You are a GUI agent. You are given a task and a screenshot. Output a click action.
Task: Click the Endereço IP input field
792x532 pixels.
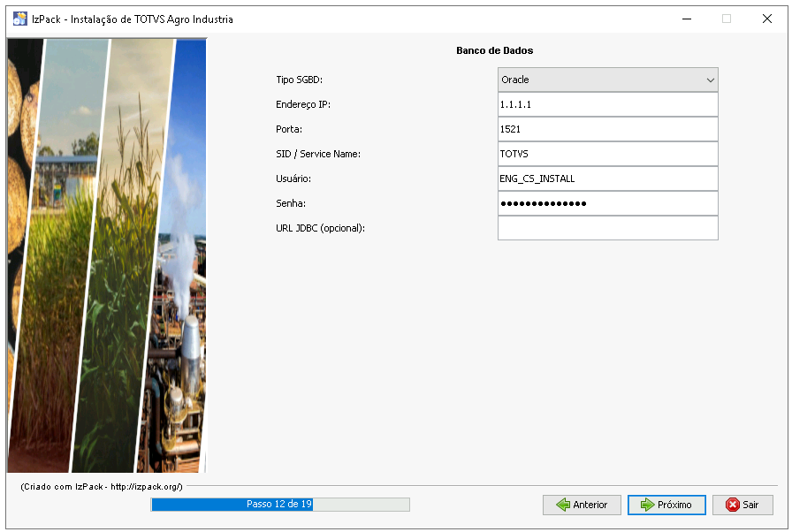607,104
